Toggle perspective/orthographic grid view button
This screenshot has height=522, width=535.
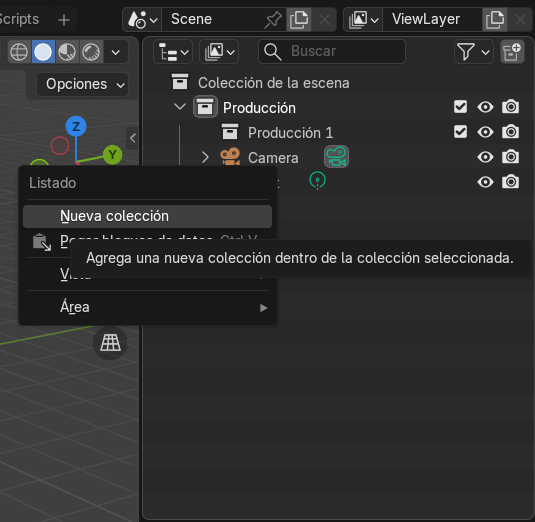pyautogui.click(x=110, y=343)
